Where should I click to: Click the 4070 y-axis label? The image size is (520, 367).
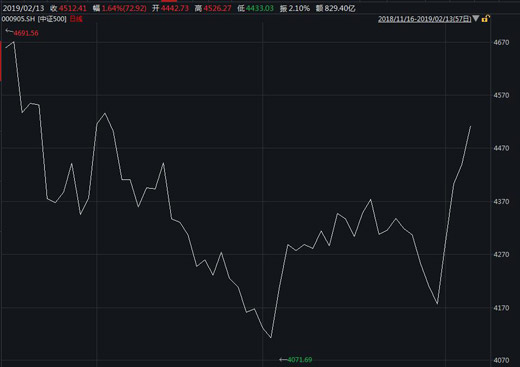[501, 360]
